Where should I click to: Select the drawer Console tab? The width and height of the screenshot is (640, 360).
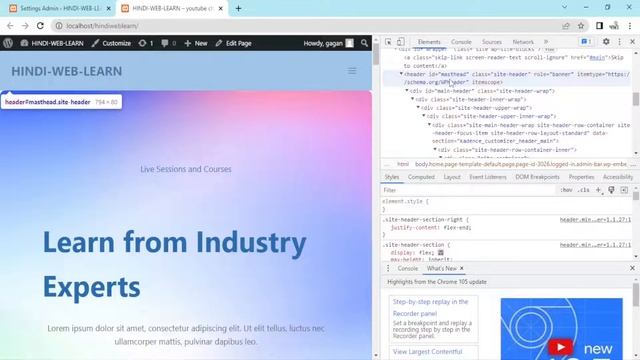(x=407, y=268)
